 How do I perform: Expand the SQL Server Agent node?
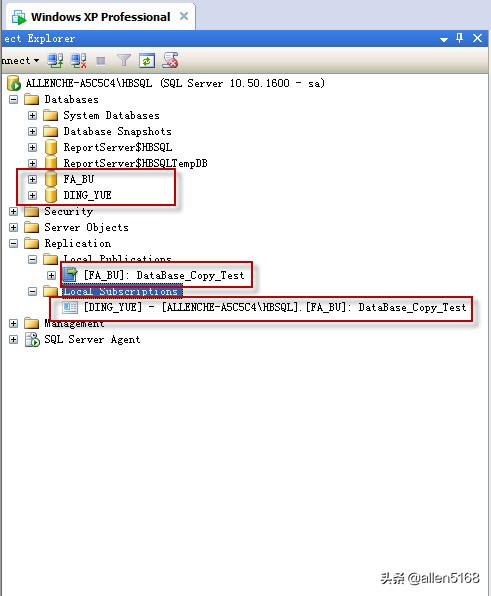14,339
